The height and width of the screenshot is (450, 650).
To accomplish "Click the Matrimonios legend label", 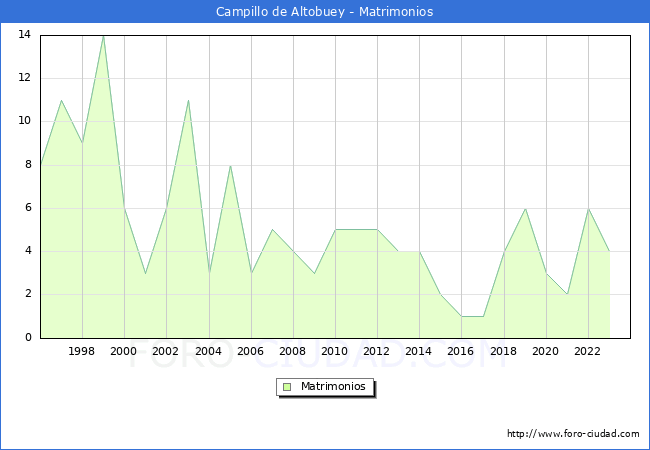I will [x=333, y=386].
